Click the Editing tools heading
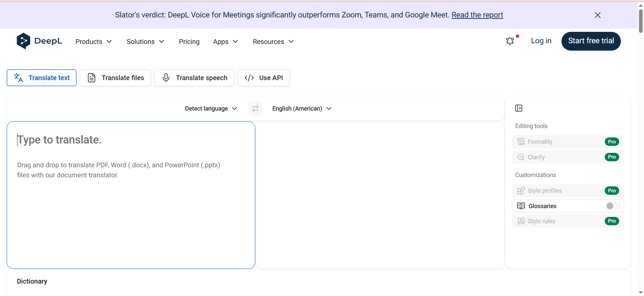The width and height of the screenshot is (644, 296). click(x=531, y=126)
